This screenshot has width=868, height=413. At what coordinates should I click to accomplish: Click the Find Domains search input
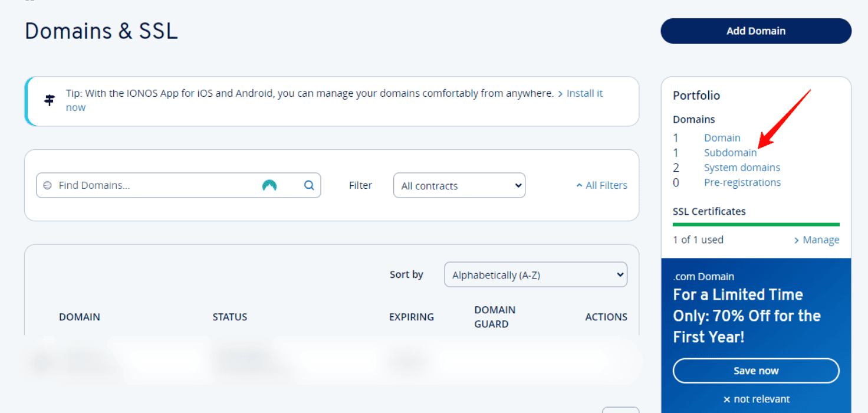click(x=147, y=185)
